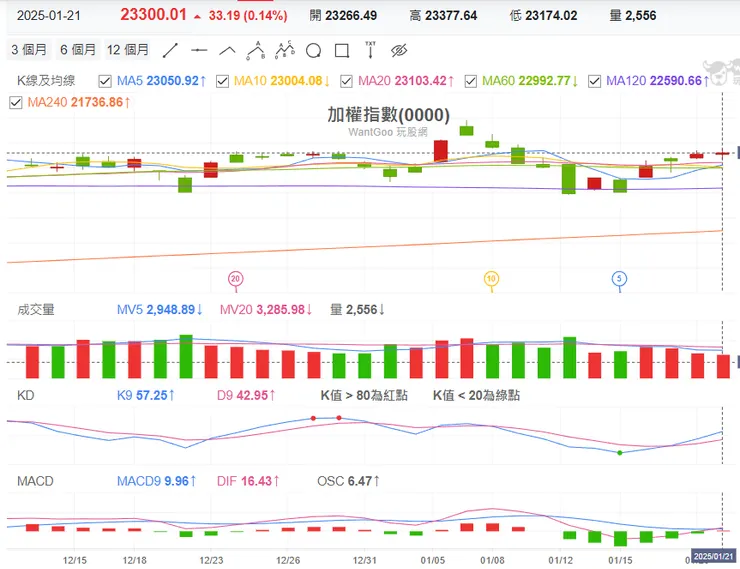Uncheck the MA120 moving average checkbox
Viewport: 740px width, 569px height.
tap(594, 81)
